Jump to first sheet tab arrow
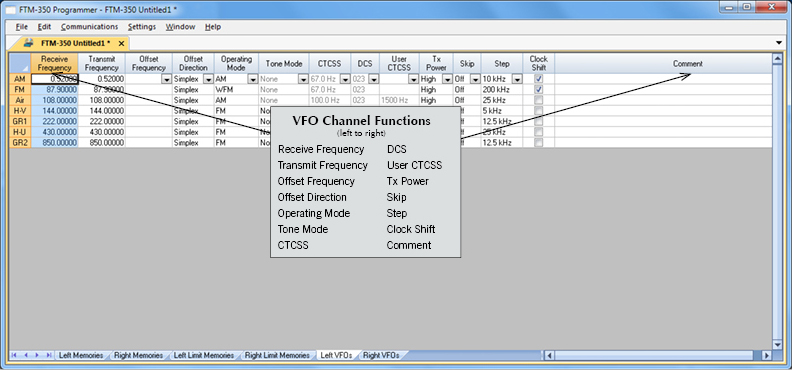 pyautogui.click(x=14, y=355)
